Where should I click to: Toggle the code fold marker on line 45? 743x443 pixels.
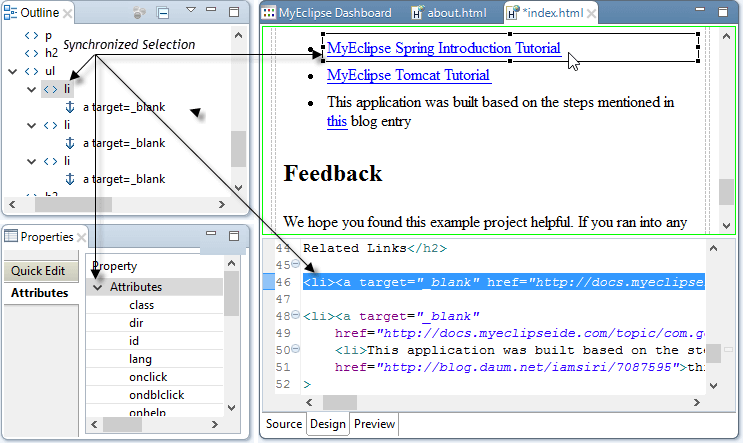tap(295, 263)
